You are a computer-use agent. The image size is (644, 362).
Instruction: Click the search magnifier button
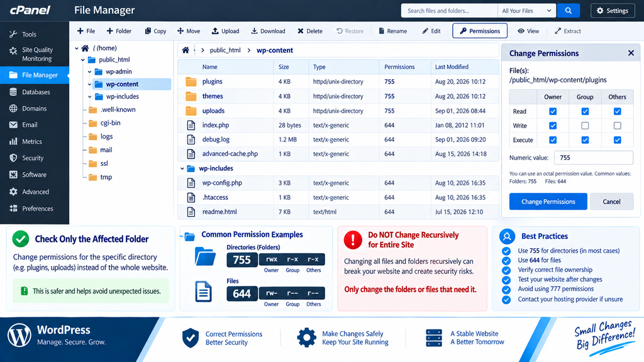click(568, 11)
